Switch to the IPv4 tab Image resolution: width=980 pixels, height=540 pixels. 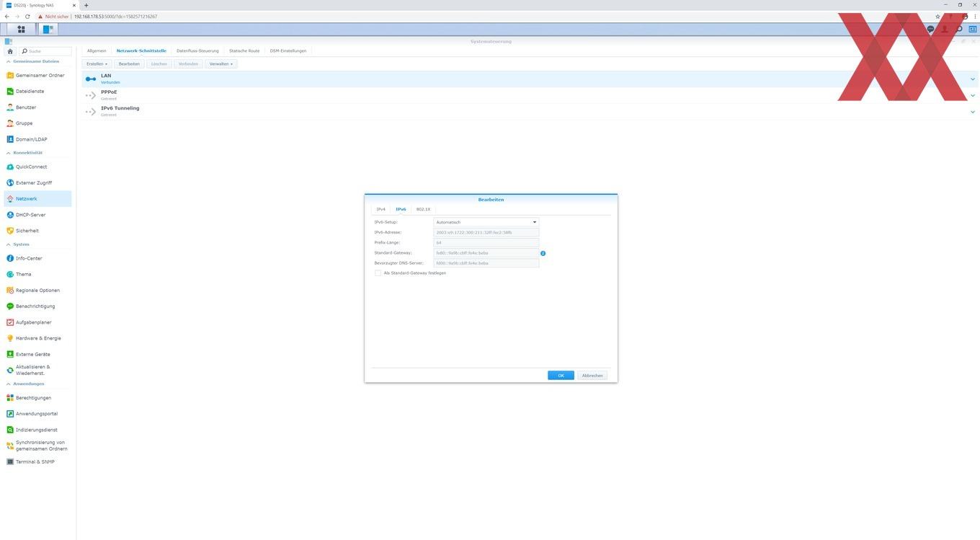pyautogui.click(x=381, y=209)
